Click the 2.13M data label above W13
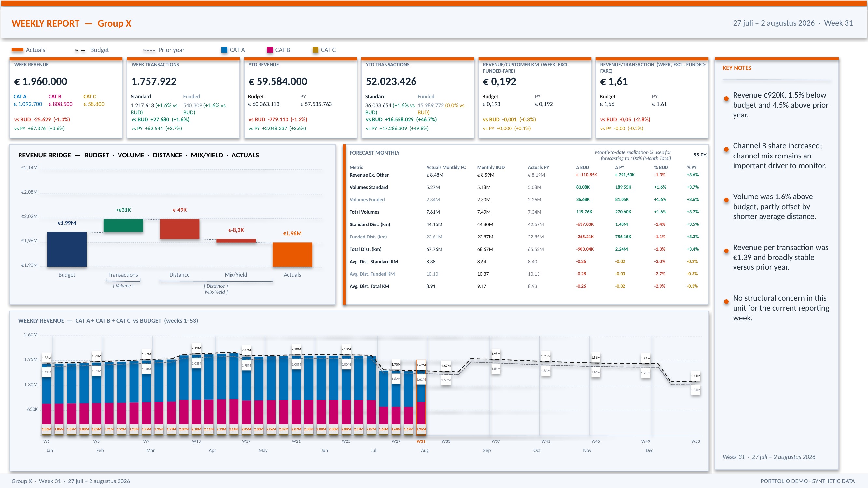Image resolution: width=868 pixels, height=488 pixels. (x=196, y=348)
